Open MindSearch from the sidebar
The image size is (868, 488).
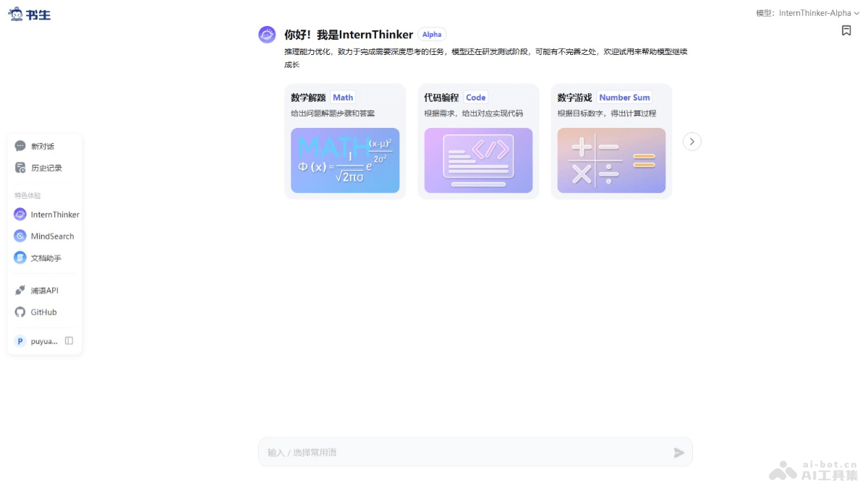[x=20, y=236]
